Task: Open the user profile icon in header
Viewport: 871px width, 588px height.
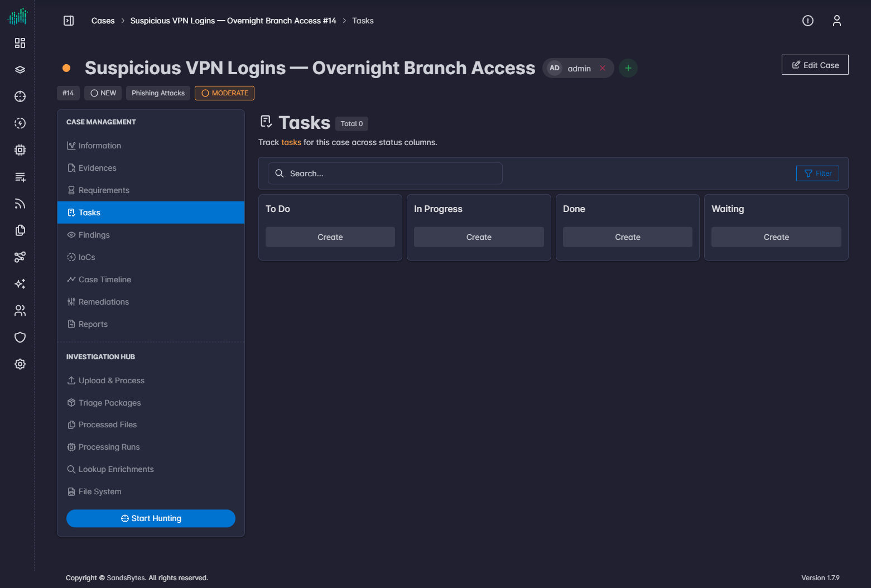Action: 837,21
